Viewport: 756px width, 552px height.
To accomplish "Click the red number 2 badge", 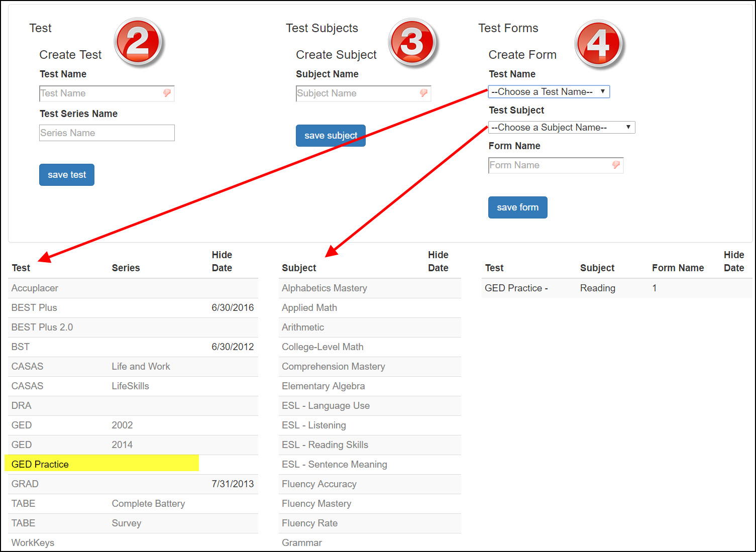I will coord(138,42).
